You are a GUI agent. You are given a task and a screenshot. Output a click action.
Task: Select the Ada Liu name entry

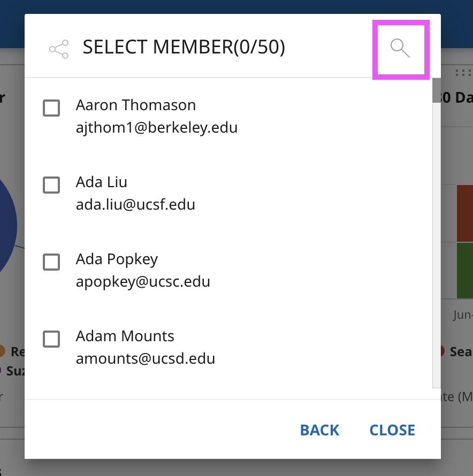click(x=102, y=182)
